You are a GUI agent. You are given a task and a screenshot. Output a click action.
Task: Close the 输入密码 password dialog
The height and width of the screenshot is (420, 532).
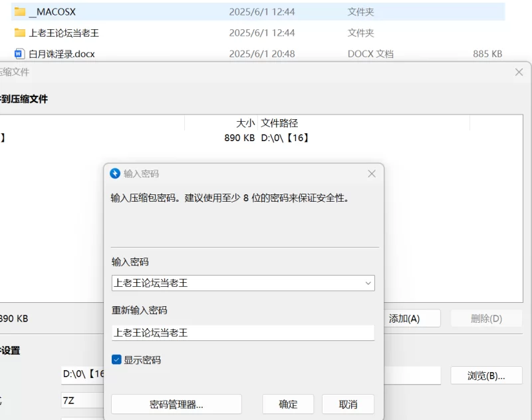(372, 174)
